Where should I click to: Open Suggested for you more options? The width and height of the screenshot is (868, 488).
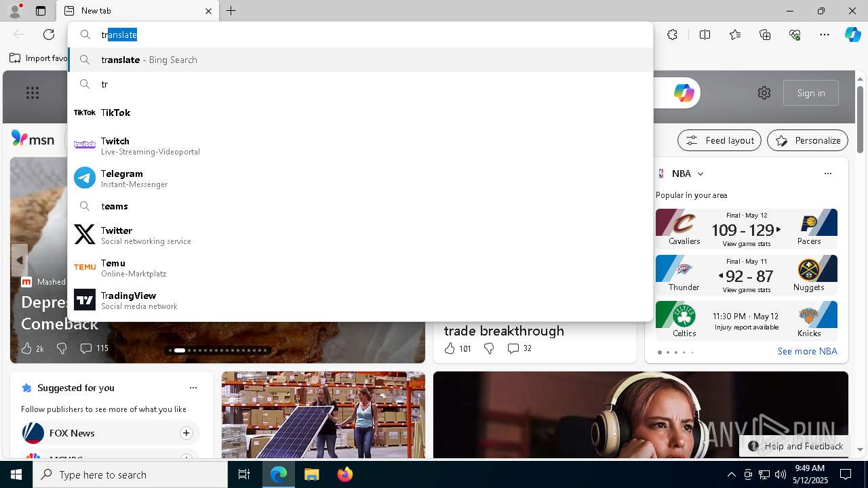(x=193, y=388)
